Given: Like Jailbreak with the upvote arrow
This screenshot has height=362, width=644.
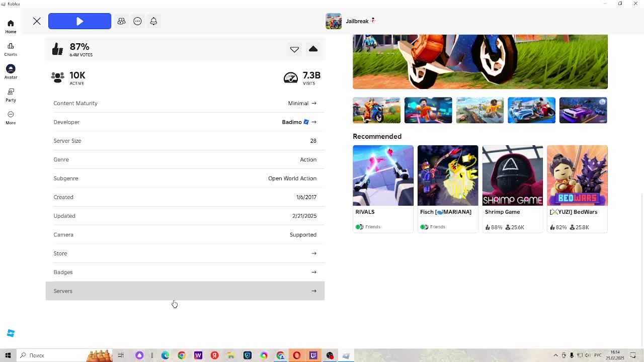Looking at the screenshot, I should tap(313, 49).
